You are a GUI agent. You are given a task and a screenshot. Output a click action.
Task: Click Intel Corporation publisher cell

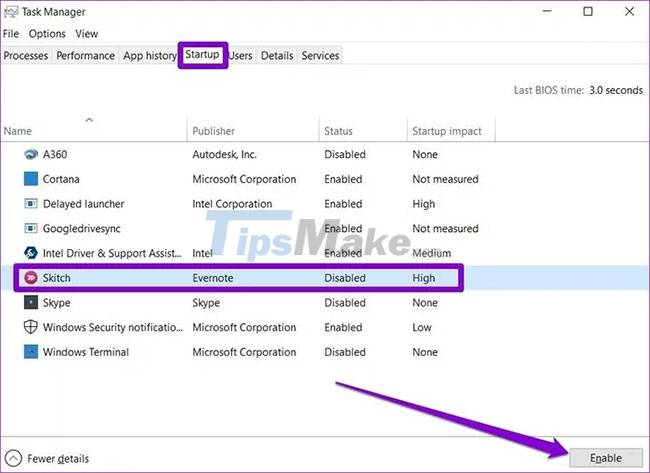[x=232, y=204]
